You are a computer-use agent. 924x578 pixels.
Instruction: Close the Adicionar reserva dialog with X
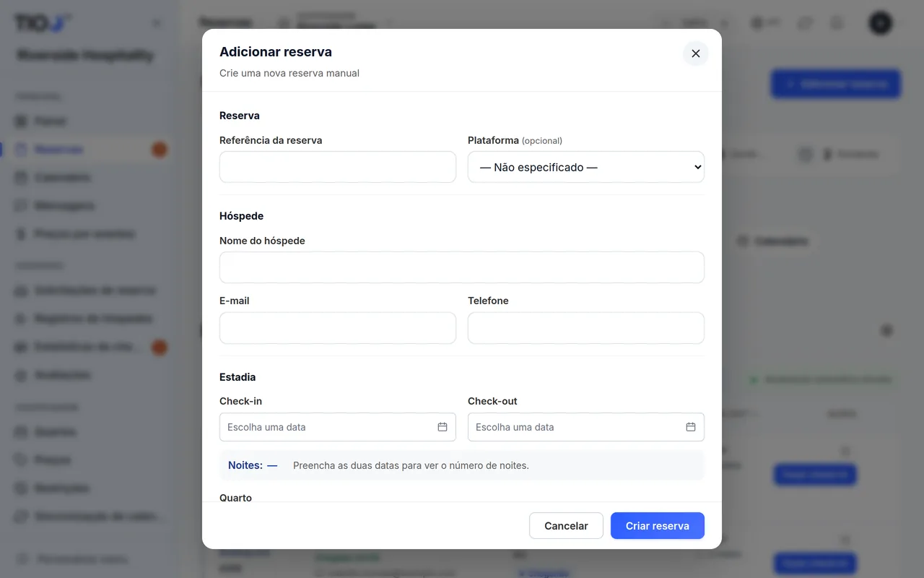pyautogui.click(x=696, y=53)
